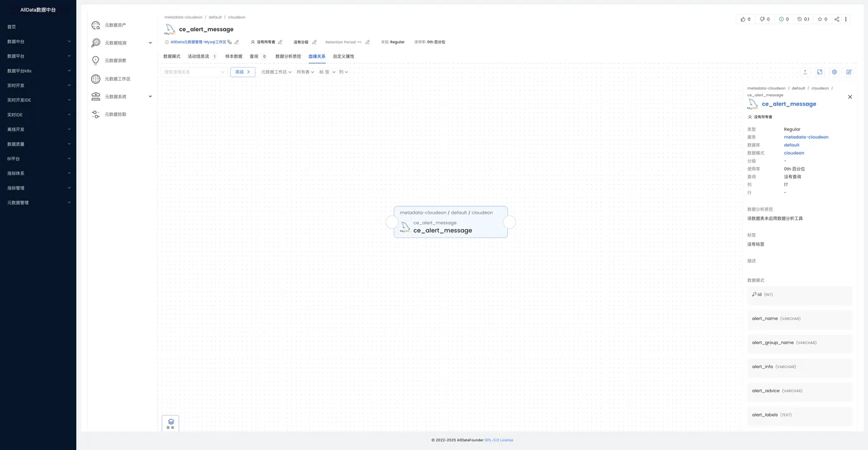The height and width of the screenshot is (450, 868).
Task: Open the three-dot more options menu
Action: tap(846, 19)
